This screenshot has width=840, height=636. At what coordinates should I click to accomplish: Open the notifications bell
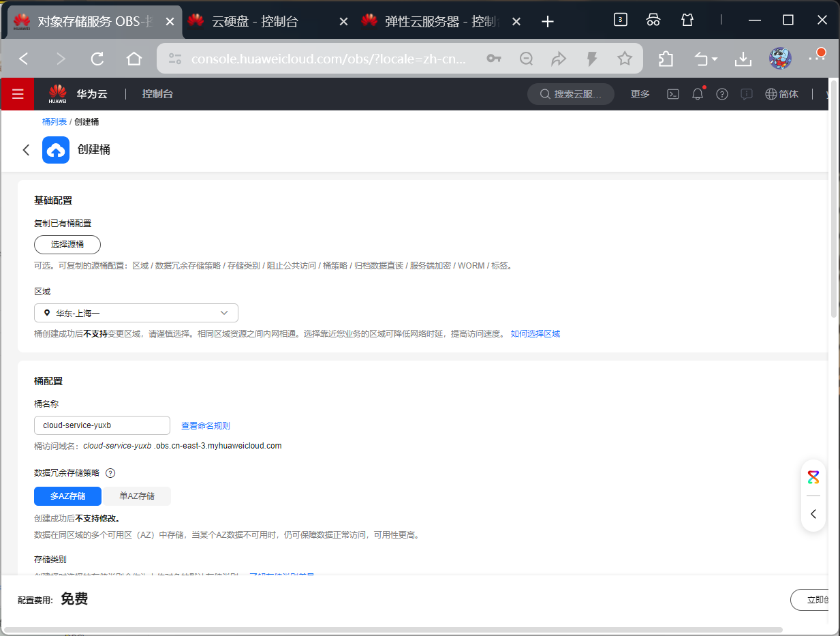tap(698, 94)
